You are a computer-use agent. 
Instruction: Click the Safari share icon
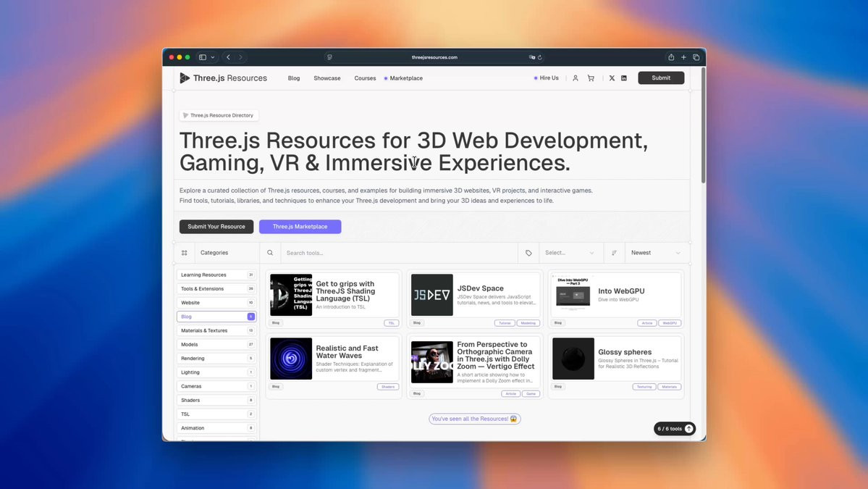671,57
